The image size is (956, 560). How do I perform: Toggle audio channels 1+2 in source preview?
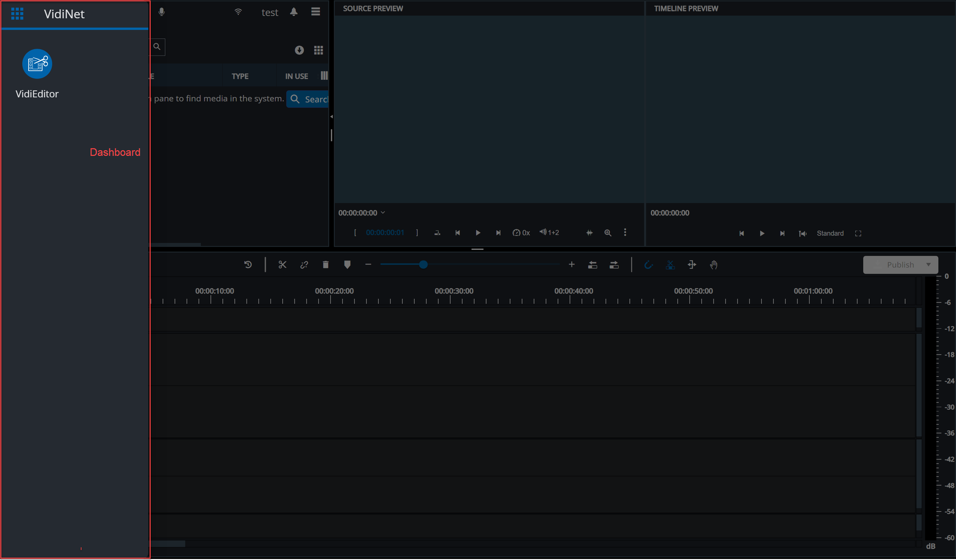549,232
